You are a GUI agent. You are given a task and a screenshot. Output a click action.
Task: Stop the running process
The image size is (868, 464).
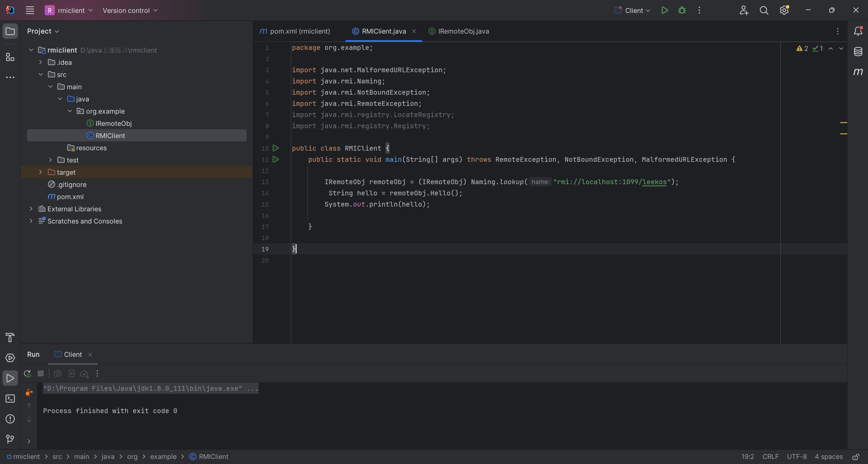41,373
